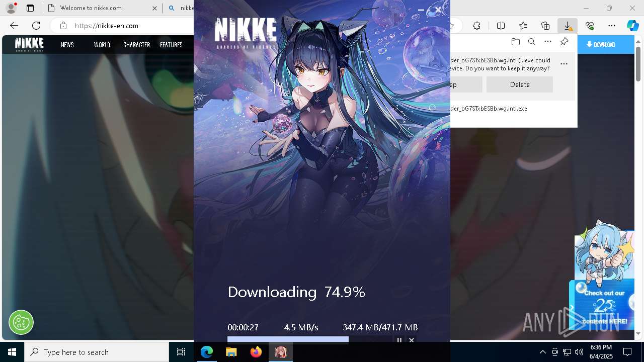Go back in the Edge browser

(14, 26)
